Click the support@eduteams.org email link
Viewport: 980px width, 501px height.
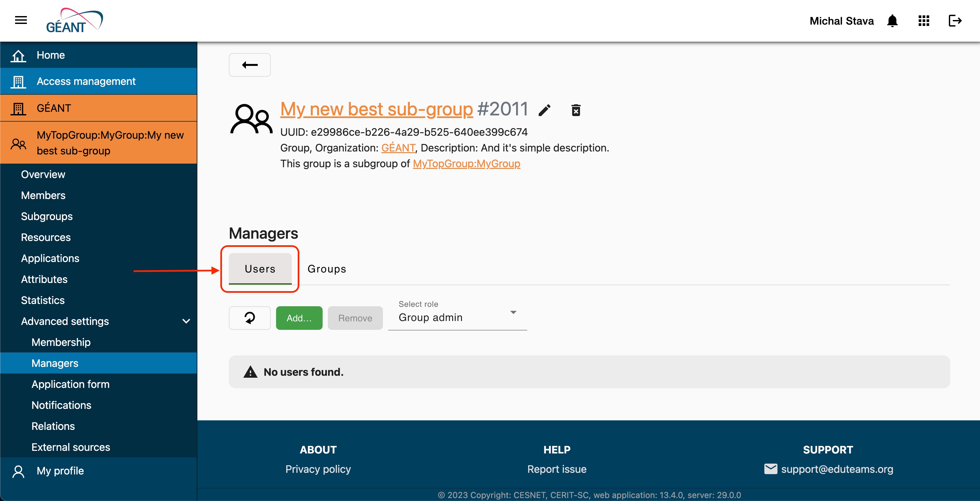837,469
